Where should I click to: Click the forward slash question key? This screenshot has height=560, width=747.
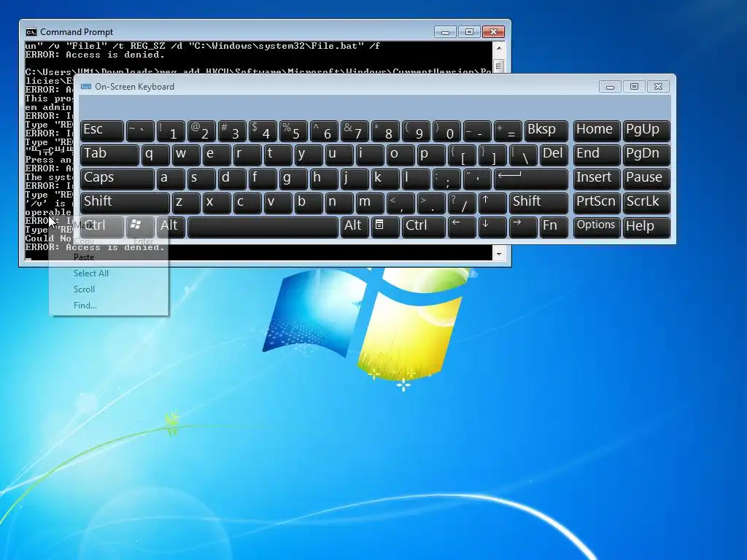(x=462, y=203)
